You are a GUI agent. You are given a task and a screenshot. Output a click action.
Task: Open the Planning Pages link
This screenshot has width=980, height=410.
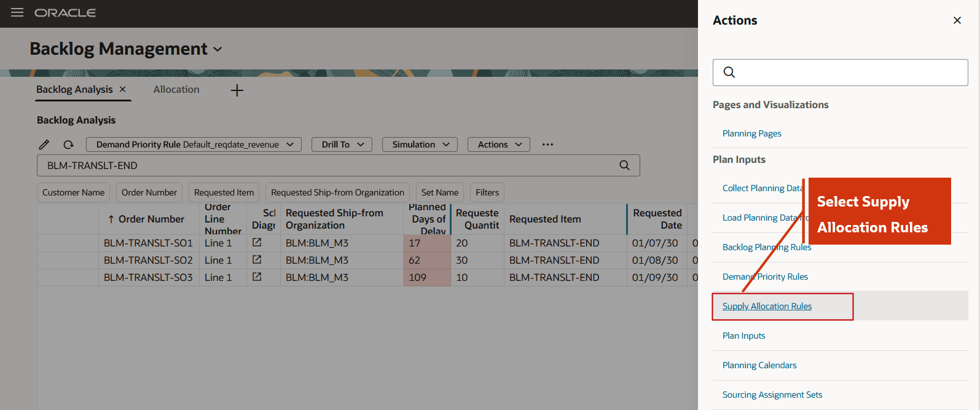[751, 133]
